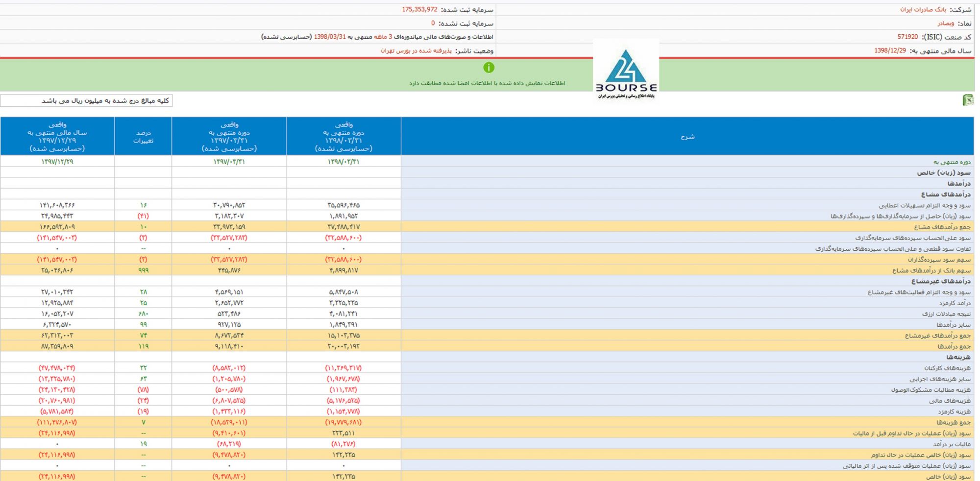
Task: Select row 'سایر هزینه‌های اجرایی'
Action: (x=487, y=379)
